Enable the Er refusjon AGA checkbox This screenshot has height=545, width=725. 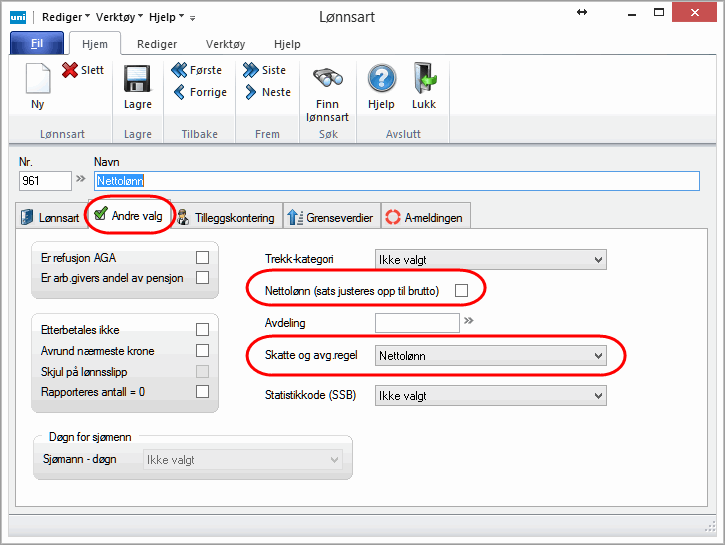pos(203,258)
